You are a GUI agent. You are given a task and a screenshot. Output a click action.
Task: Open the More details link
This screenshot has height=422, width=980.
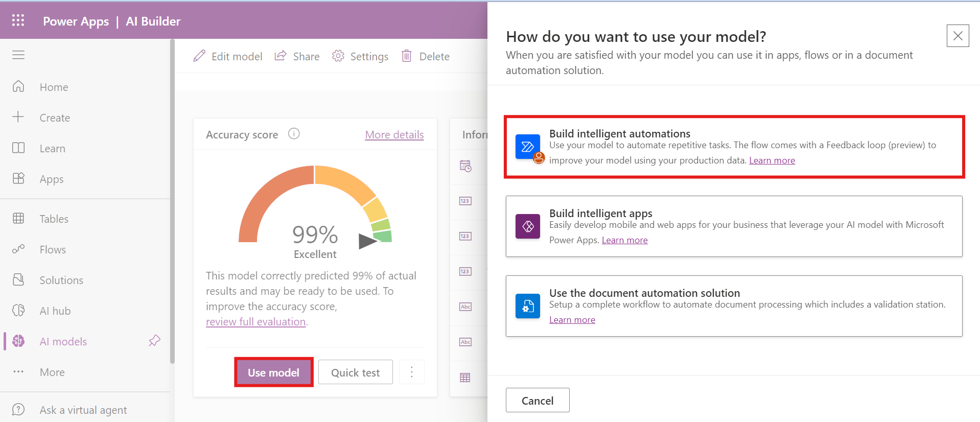coord(394,134)
